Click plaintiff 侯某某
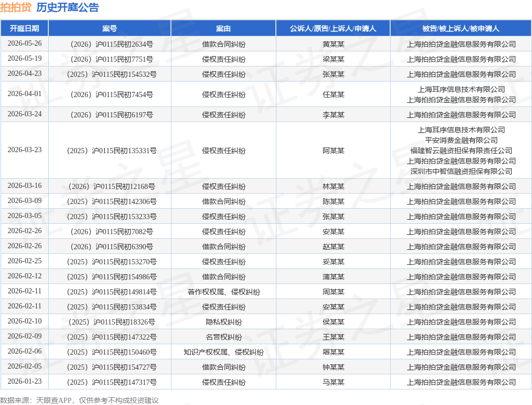Viewport: 532px width, 405px height. [333, 322]
